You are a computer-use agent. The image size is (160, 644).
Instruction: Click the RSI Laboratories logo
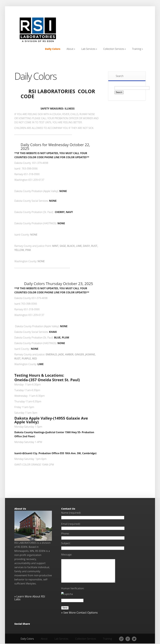(x=38, y=30)
